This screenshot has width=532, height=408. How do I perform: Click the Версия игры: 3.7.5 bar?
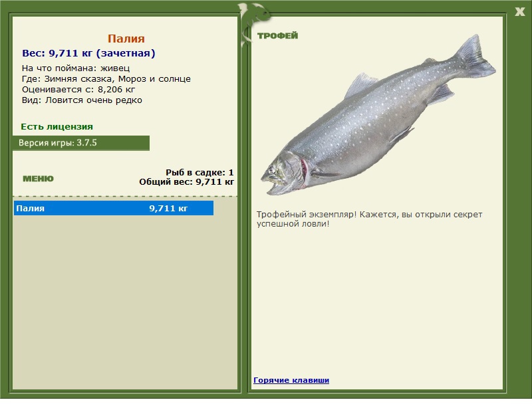[x=80, y=143]
